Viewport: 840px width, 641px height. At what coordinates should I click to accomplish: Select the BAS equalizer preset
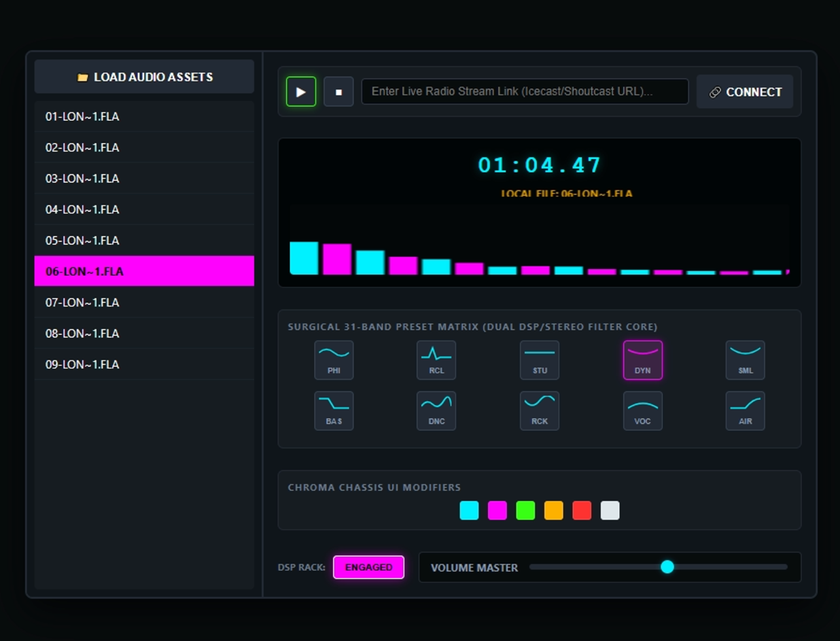(334, 411)
